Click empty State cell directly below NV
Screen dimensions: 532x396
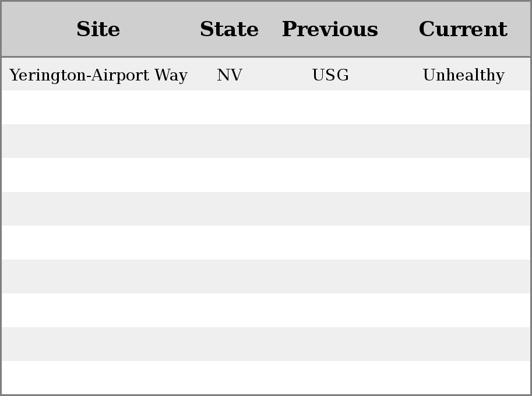230,107
